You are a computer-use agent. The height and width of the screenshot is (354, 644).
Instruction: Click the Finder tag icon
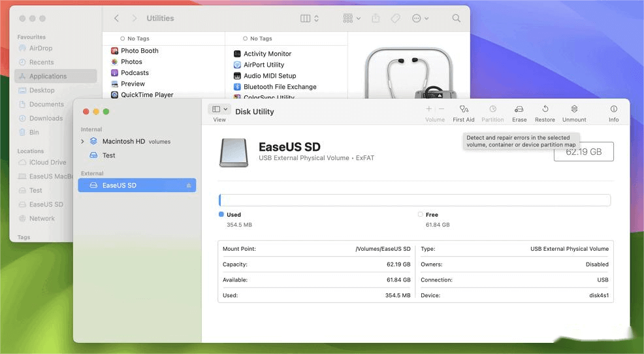395,18
